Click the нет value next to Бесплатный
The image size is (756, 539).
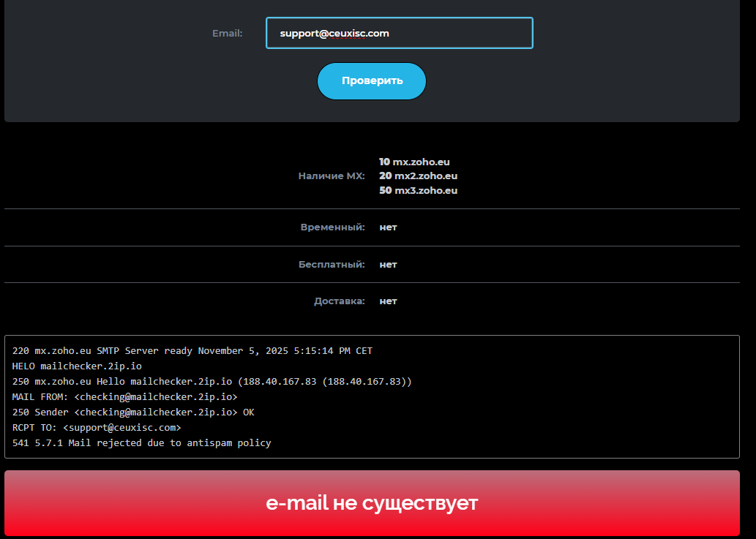[x=388, y=265]
